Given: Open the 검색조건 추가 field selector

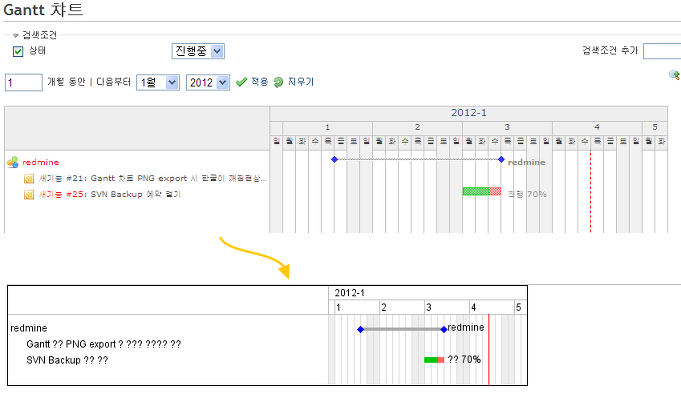Looking at the screenshot, I should point(662,51).
